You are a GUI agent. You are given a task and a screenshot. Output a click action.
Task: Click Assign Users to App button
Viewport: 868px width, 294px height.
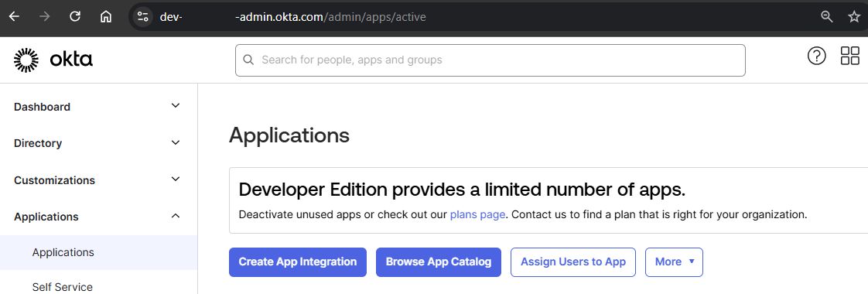click(573, 262)
